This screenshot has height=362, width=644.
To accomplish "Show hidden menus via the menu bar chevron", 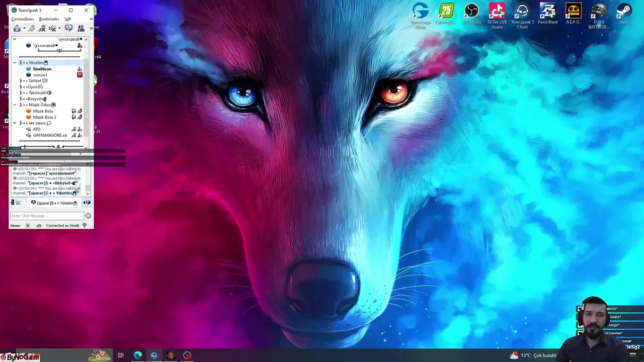I will (x=91, y=19).
